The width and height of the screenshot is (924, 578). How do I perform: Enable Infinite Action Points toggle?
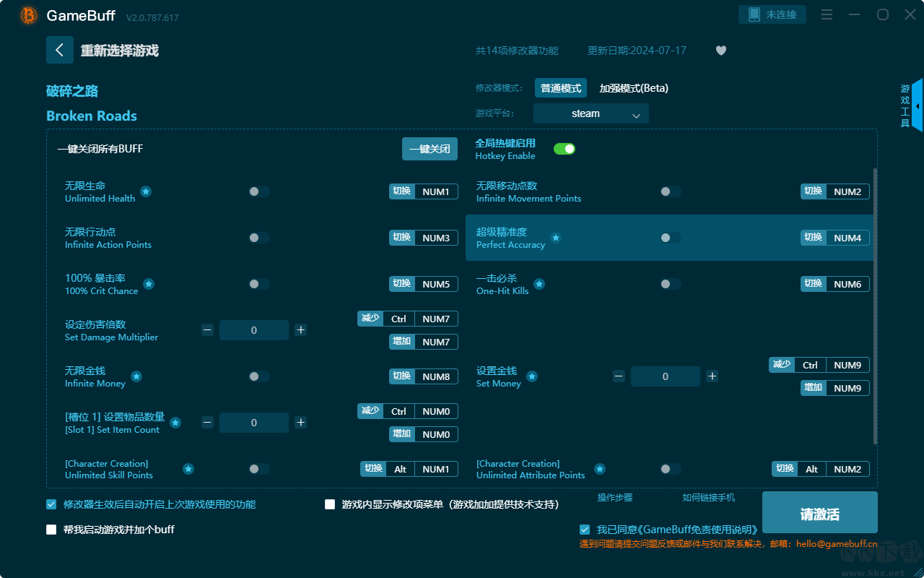[259, 238]
